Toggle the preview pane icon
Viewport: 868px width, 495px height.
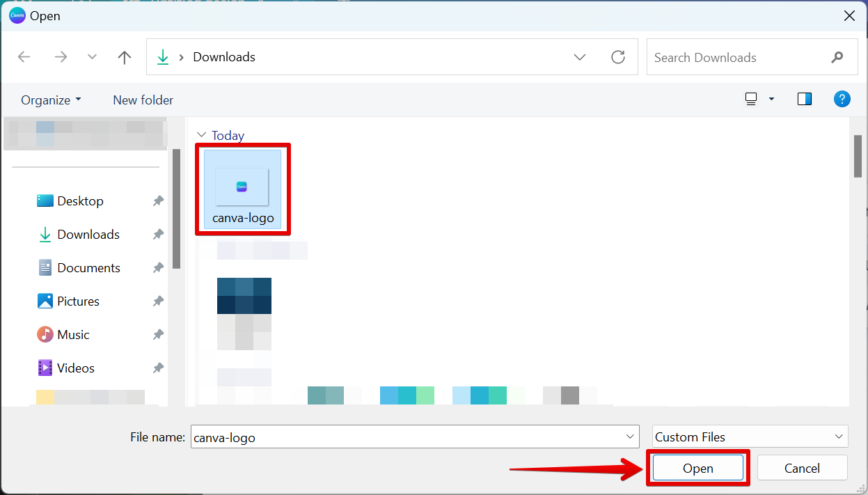point(805,99)
